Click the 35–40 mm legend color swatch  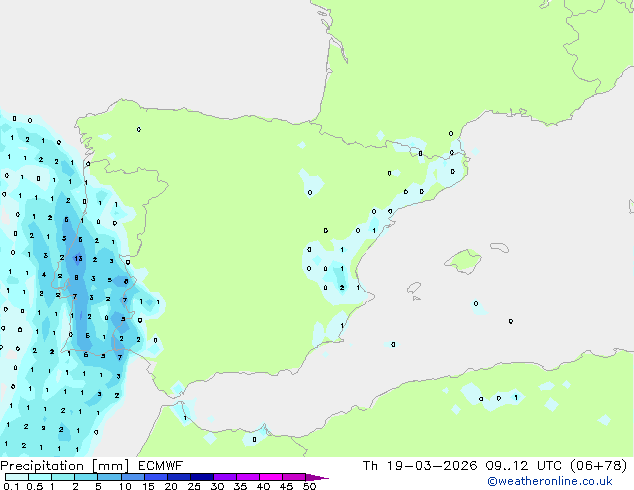coord(247,477)
